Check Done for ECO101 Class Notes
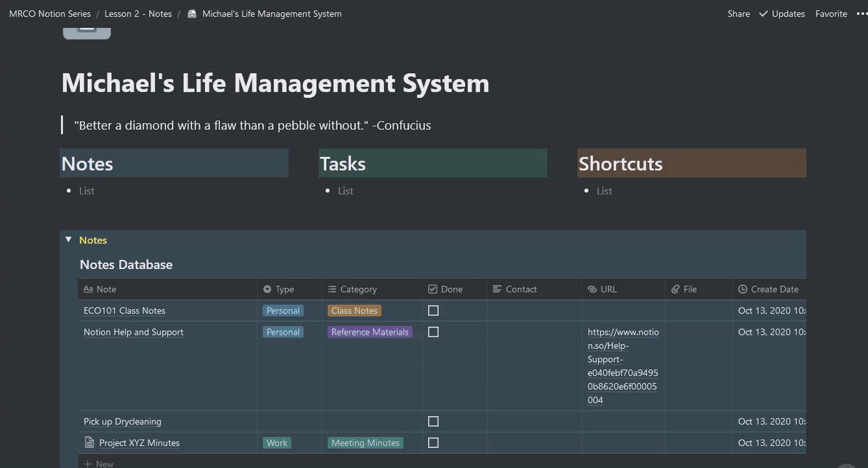 pos(433,311)
